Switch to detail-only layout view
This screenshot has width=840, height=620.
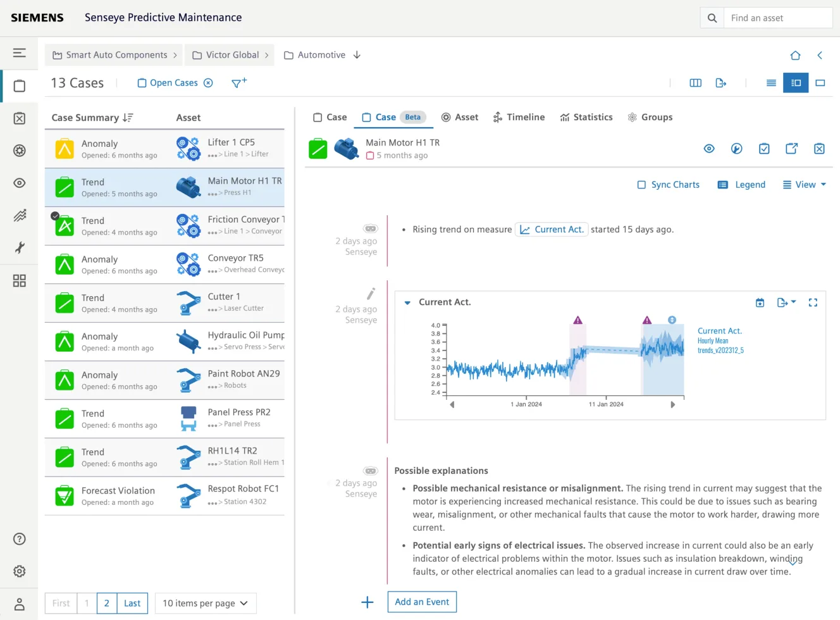pyautogui.click(x=820, y=83)
